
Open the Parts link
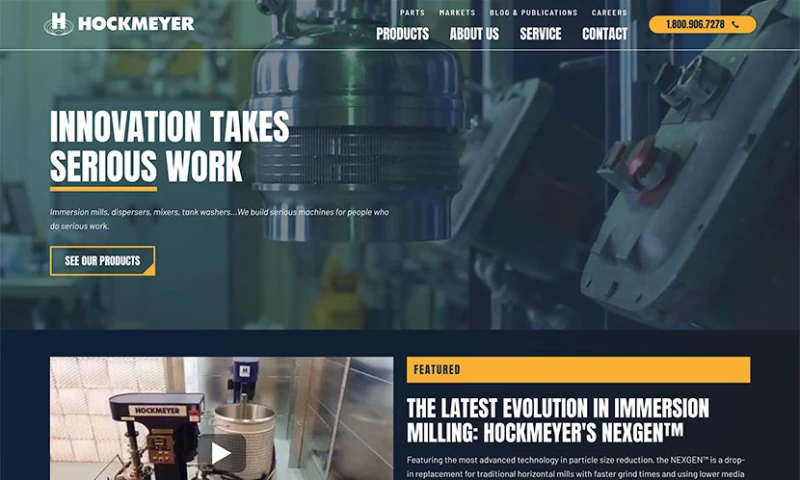click(x=412, y=13)
